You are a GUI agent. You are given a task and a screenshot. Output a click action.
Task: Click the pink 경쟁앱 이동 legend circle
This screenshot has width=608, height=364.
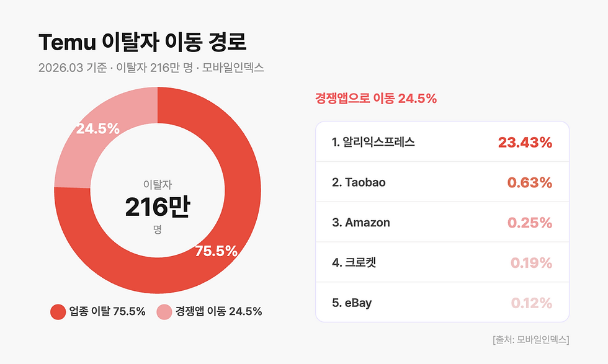pyautogui.click(x=164, y=312)
